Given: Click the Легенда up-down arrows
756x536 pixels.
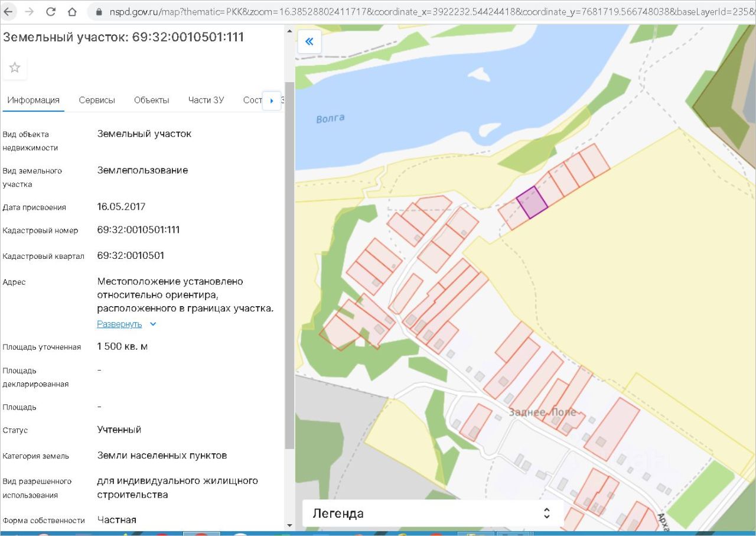Looking at the screenshot, I should click(547, 513).
